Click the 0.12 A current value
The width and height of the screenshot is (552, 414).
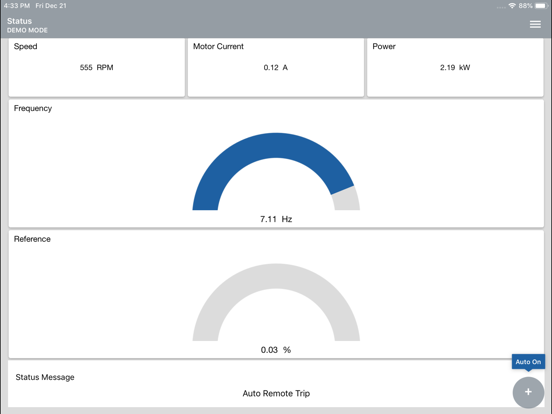tap(276, 68)
